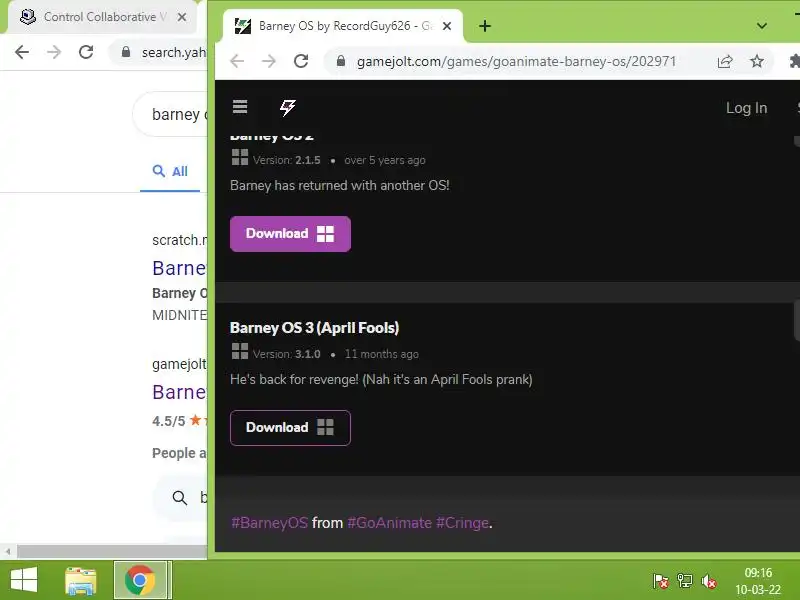Click the network tray icon
Viewport: 800px width, 600px height.
tap(685, 581)
